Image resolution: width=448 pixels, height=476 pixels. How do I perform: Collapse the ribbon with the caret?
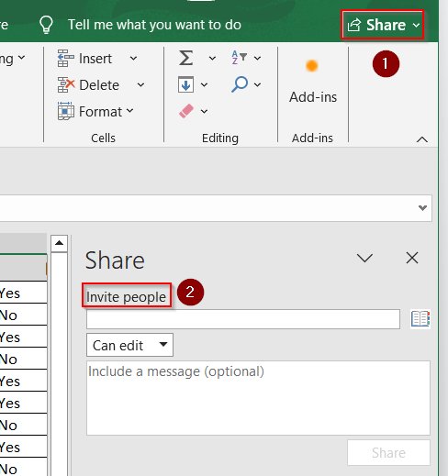[x=422, y=139]
